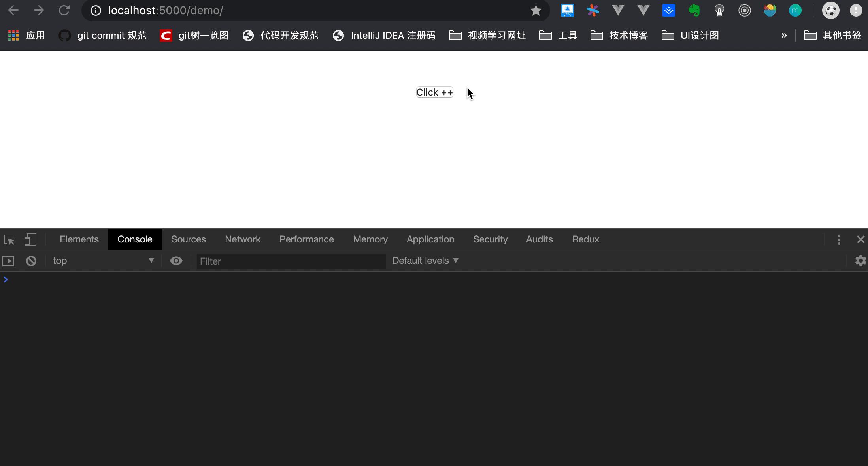Select the inspect element tool
Screen dimensions: 868x466
[x=9, y=239]
